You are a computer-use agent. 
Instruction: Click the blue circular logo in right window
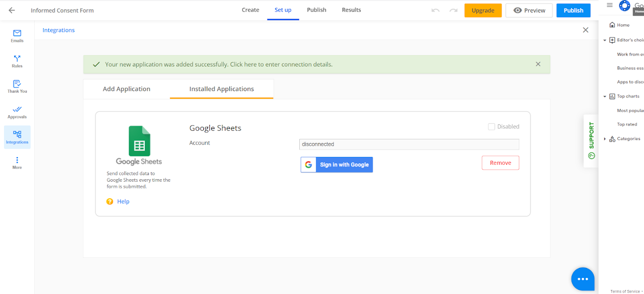(624, 6)
